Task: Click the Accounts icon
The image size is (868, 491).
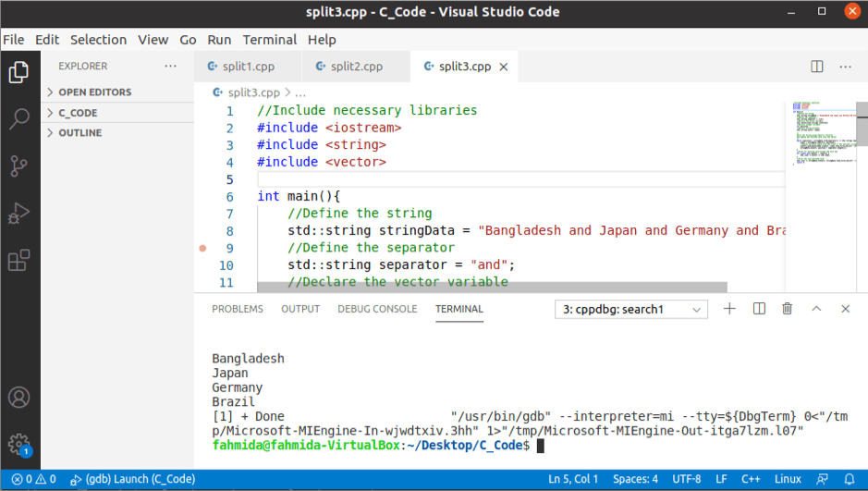Action: pos(18,399)
